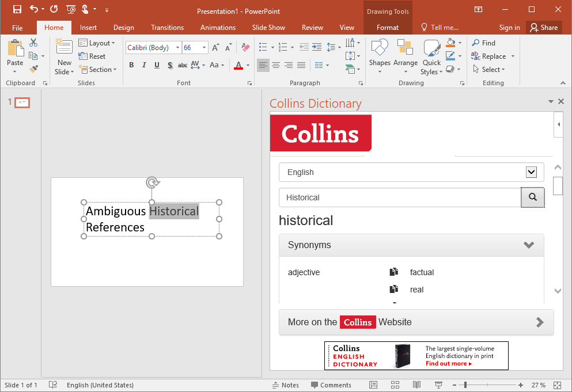Open Quick Styles gallery
Viewport: 572px width, 392px height.
(x=431, y=57)
